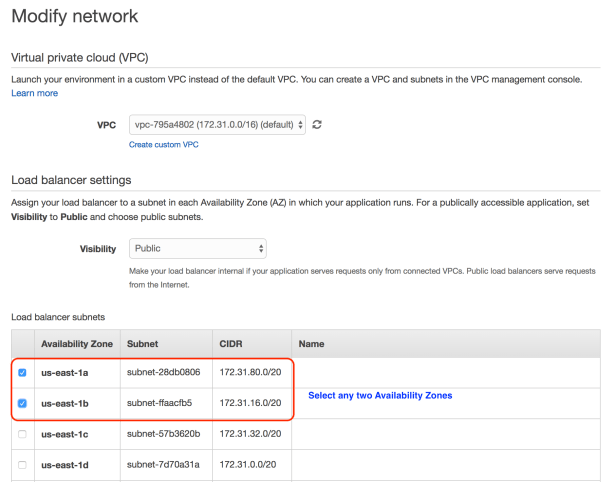Image resolution: width=615 pixels, height=482 pixels.
Task: Click the 172.31.0.0/20 CIDR cell
Action: [246, 465]
